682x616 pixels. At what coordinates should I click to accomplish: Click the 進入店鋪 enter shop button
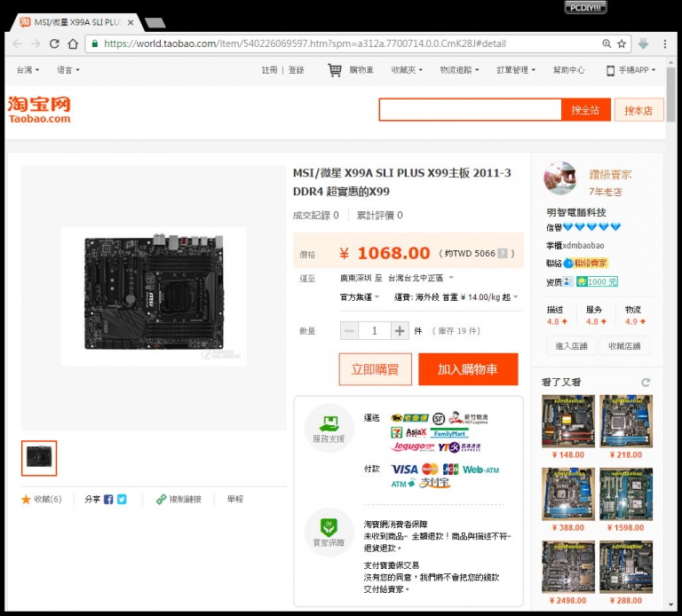(572, 346)
